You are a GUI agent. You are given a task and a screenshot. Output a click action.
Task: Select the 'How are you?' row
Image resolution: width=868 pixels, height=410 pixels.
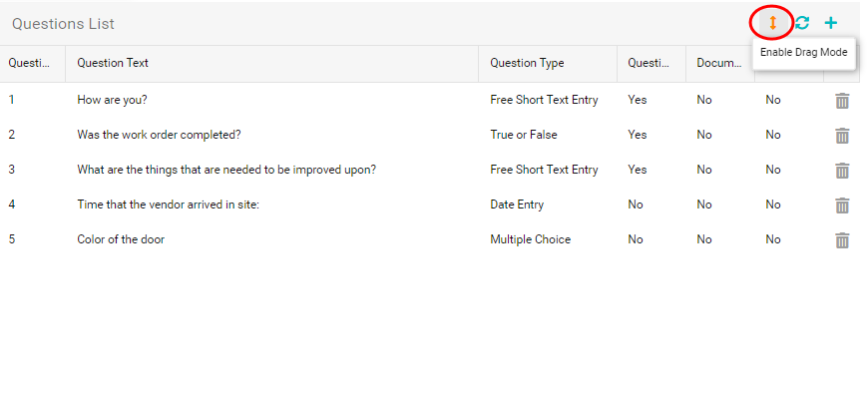(430, 100)
